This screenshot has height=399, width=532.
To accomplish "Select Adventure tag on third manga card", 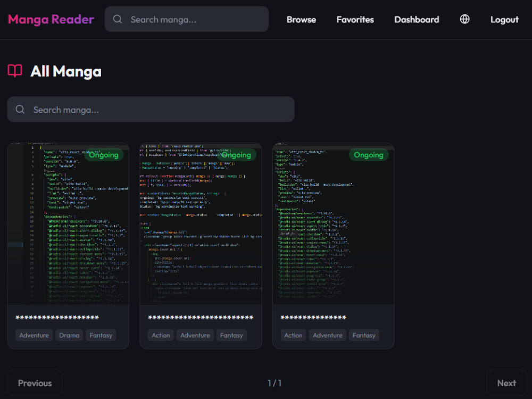I will [327, 335].
